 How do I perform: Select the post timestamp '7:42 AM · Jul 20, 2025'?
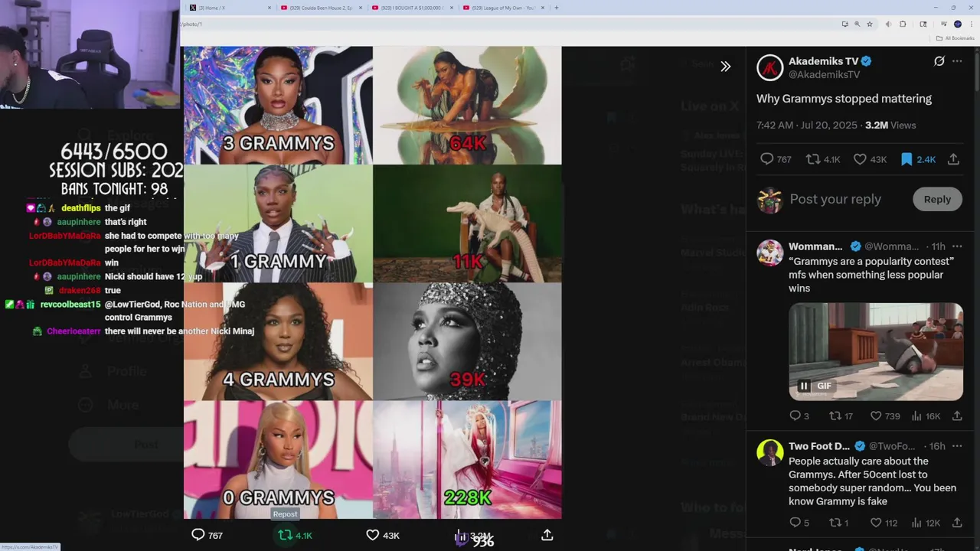pos(807,125)
